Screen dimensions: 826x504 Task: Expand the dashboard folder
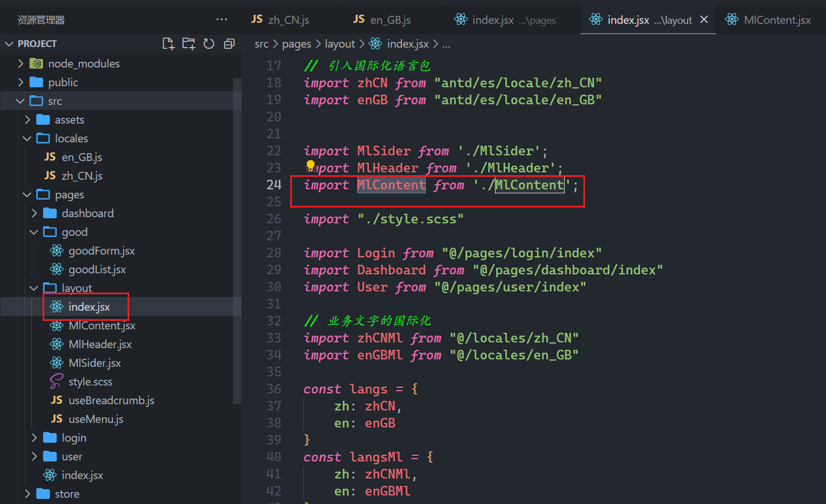coord(35,213)
